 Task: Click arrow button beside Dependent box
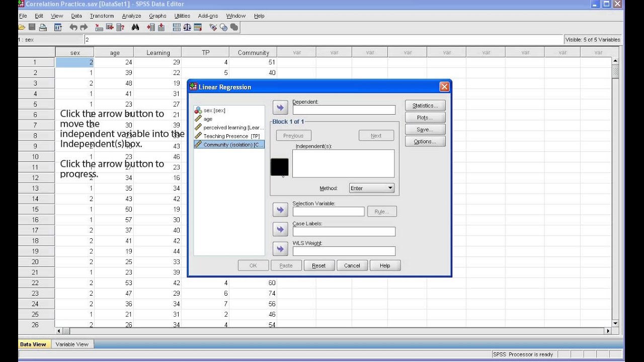[x=280, y=108]
